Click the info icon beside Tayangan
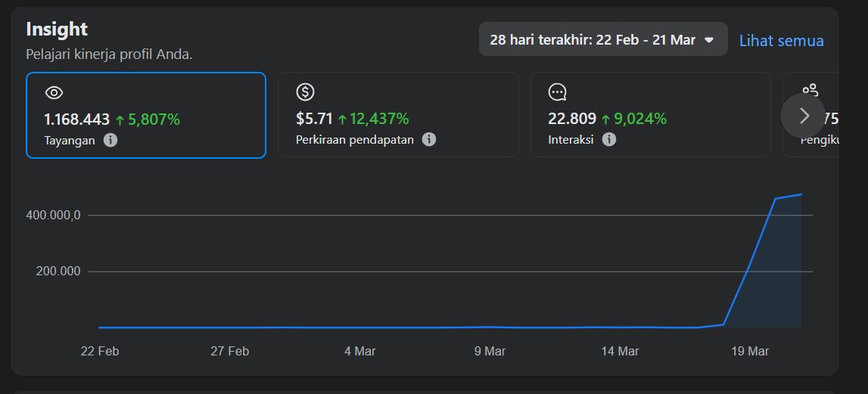This screenshot has width=868, height=394. tap(110, 140)
